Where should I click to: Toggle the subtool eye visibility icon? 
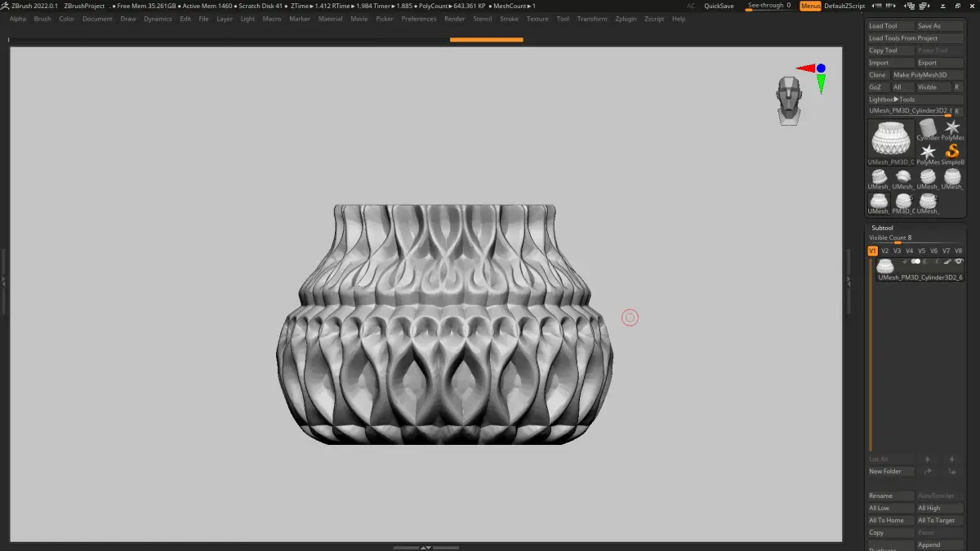(x=959, y=261)
